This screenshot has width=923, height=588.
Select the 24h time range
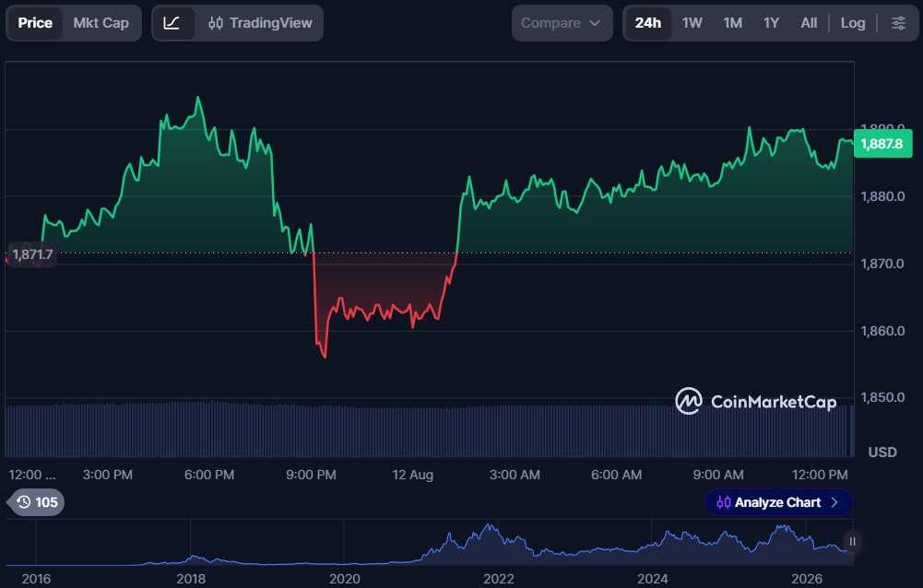(x=647, y=23)
